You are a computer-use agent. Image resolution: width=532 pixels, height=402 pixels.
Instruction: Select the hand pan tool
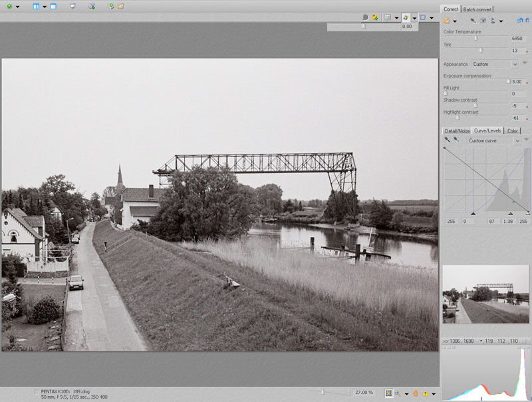[x=415, y=393]
